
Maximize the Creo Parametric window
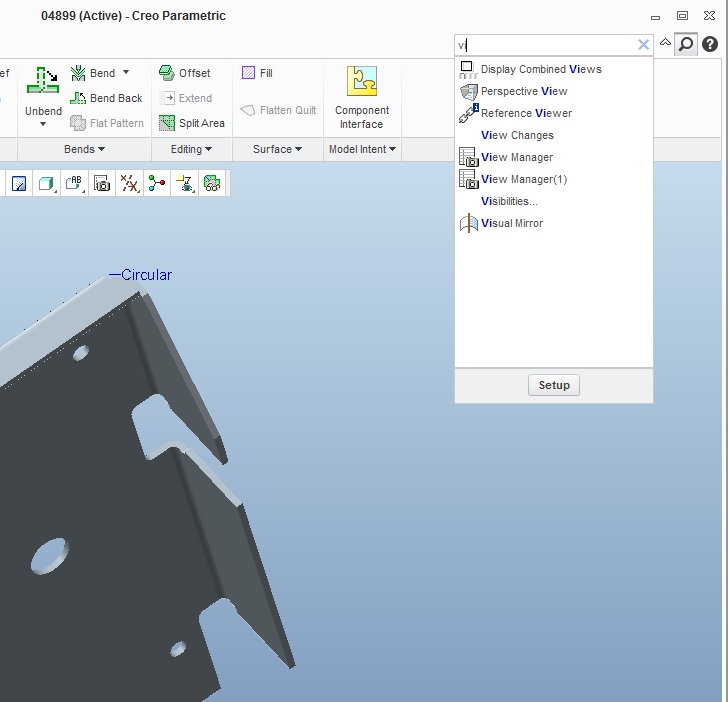682,16
